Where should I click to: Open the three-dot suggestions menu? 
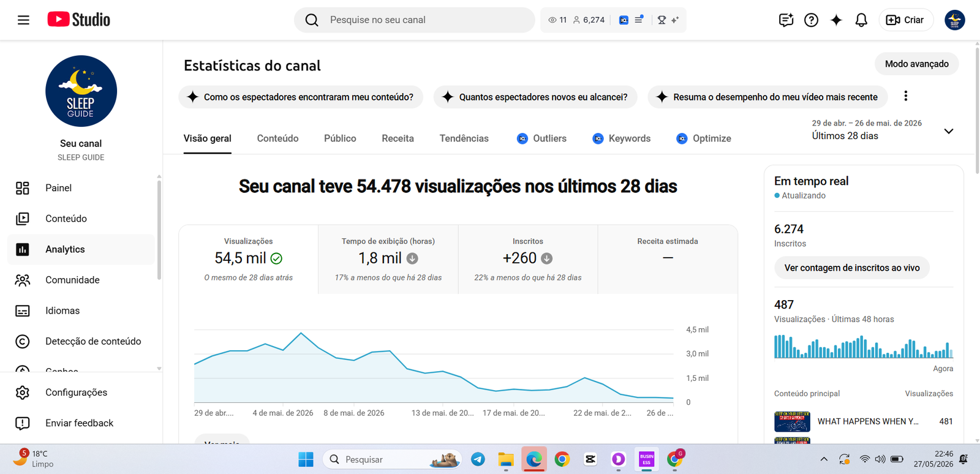coord(905,96)
